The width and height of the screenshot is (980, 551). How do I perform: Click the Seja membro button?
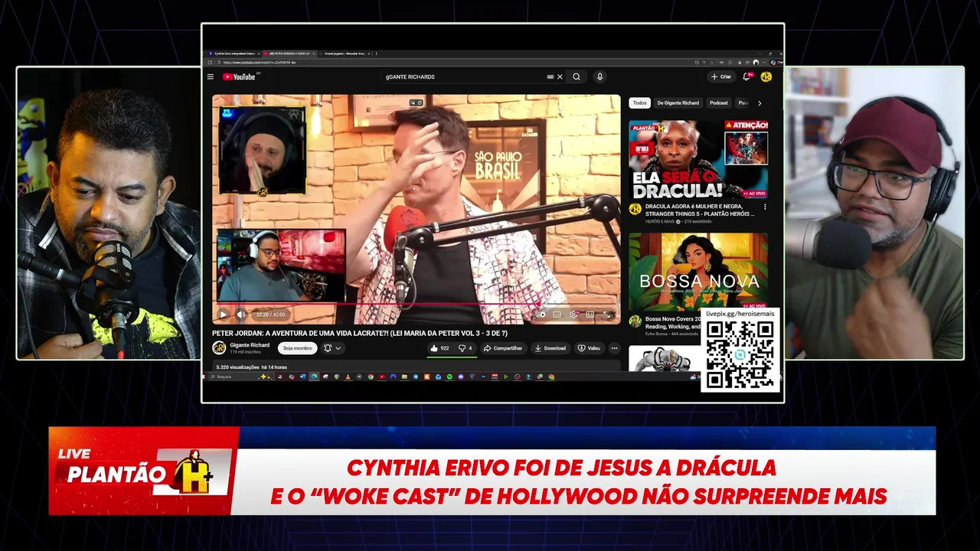297,348
